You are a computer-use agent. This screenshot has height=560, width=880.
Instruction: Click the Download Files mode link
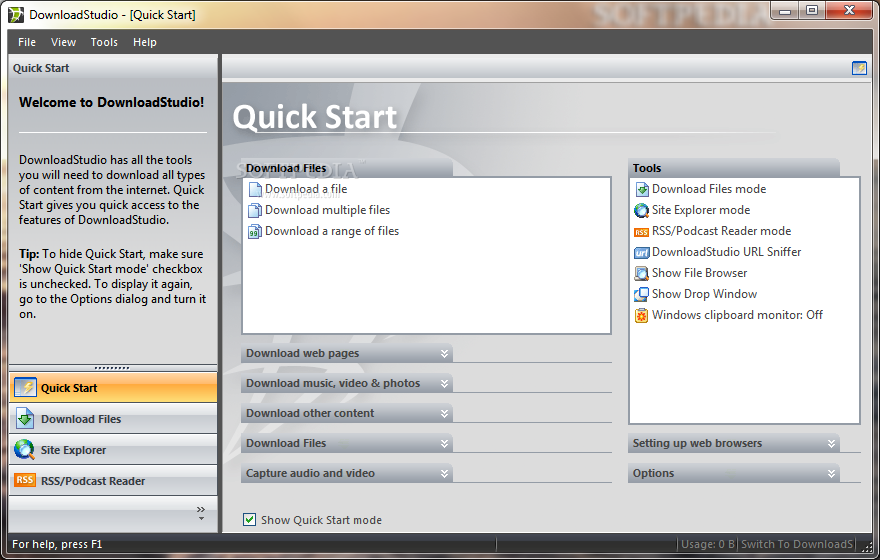[x=709, y=189]
